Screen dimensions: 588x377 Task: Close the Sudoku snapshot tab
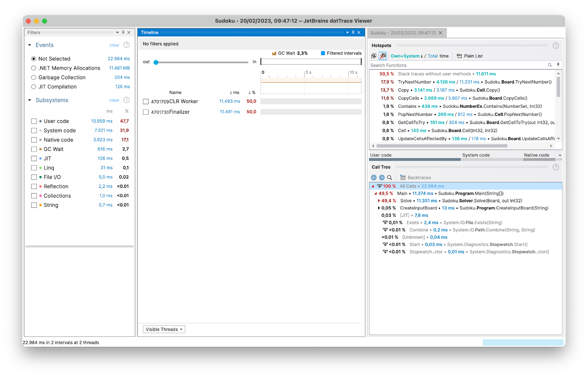(x=440, y=33)
